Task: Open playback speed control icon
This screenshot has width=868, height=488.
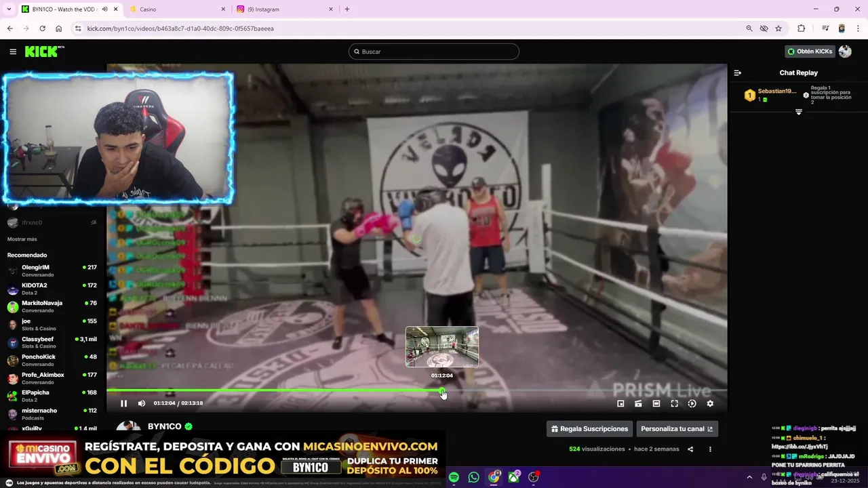Action: [692, 403]
